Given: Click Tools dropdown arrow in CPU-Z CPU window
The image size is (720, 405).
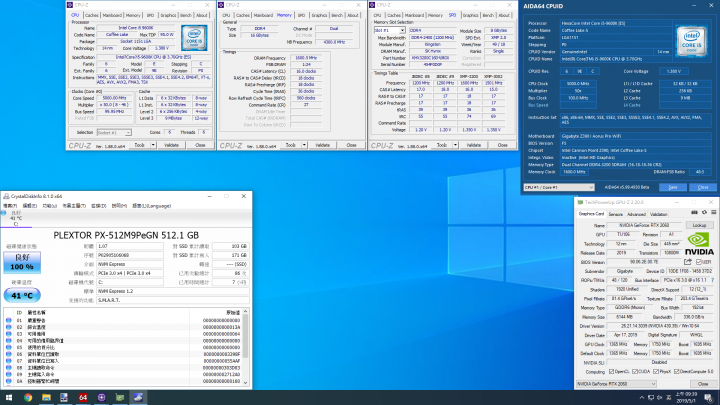Looking at the screenshot, I should 153,145.
